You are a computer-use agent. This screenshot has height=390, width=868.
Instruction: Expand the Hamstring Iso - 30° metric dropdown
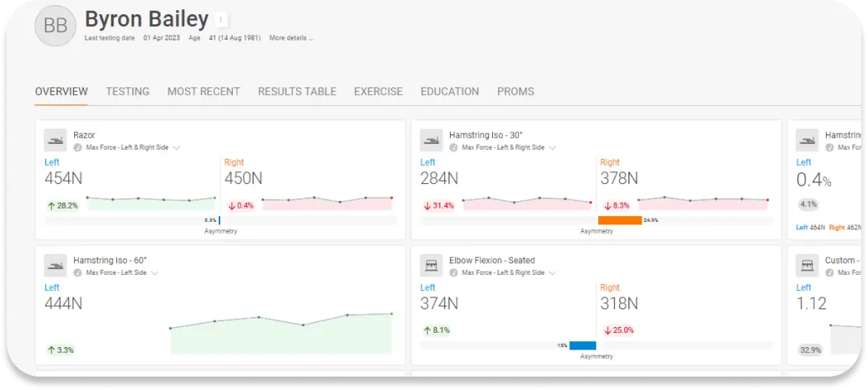click(553, 148)
